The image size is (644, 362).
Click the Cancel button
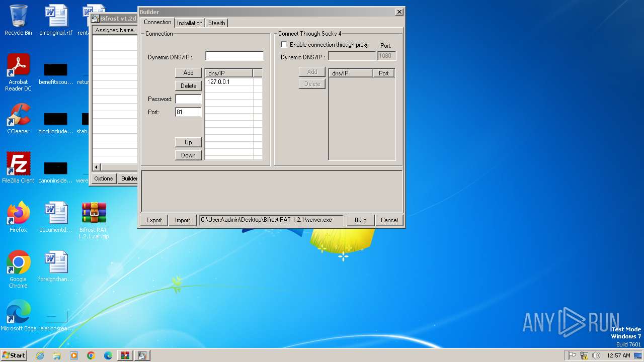tap(389, 220)
